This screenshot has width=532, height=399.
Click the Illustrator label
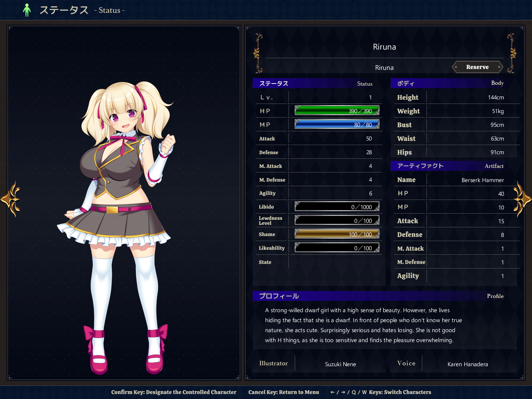tap(273, 363)
